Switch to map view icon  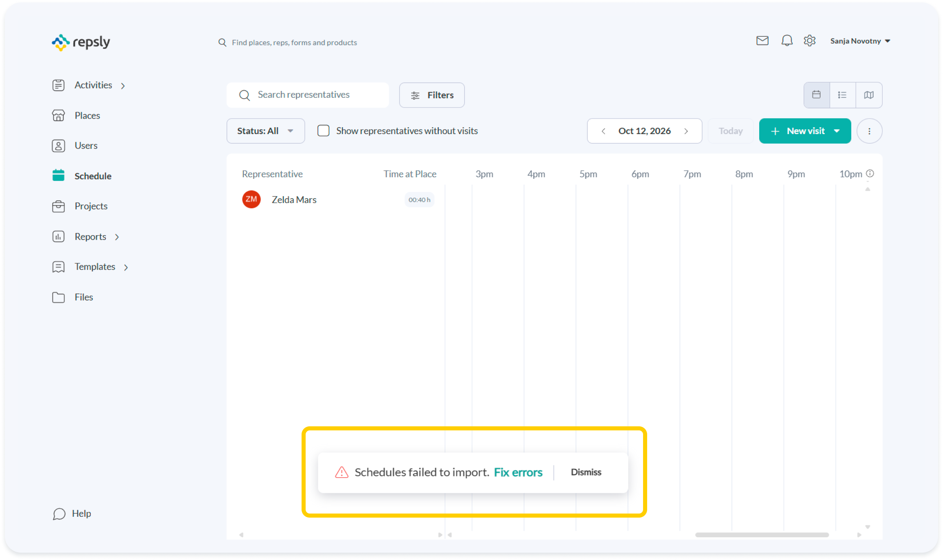pos(869,95)
